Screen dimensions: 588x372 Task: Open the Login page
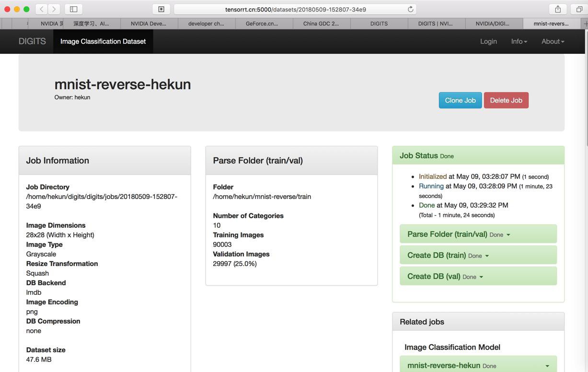(x=488, y=41)
